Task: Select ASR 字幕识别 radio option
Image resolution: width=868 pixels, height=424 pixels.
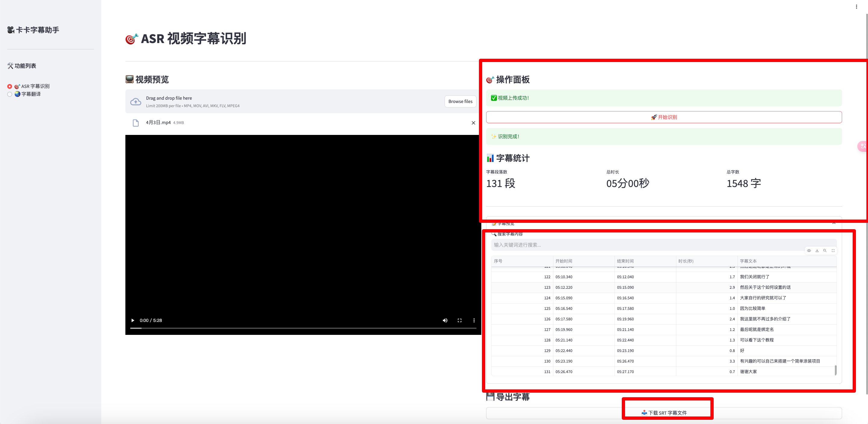Action: (x=10, y=86)
